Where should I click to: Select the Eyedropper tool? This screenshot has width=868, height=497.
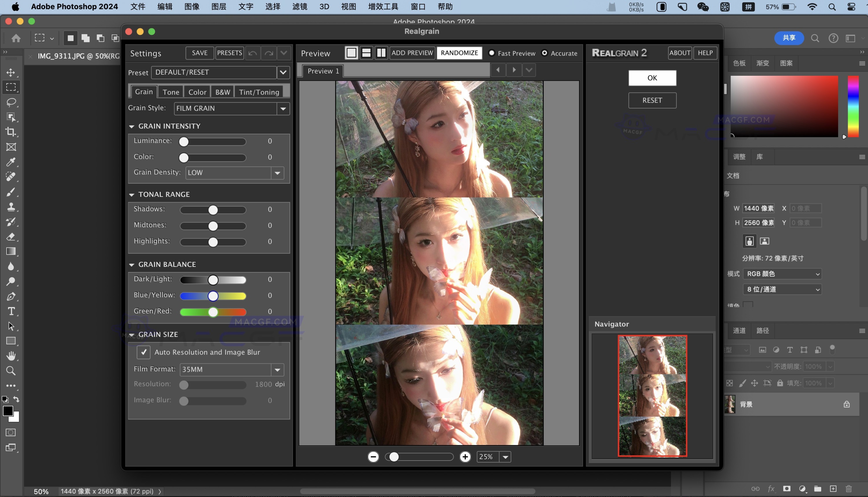[11, 162]
